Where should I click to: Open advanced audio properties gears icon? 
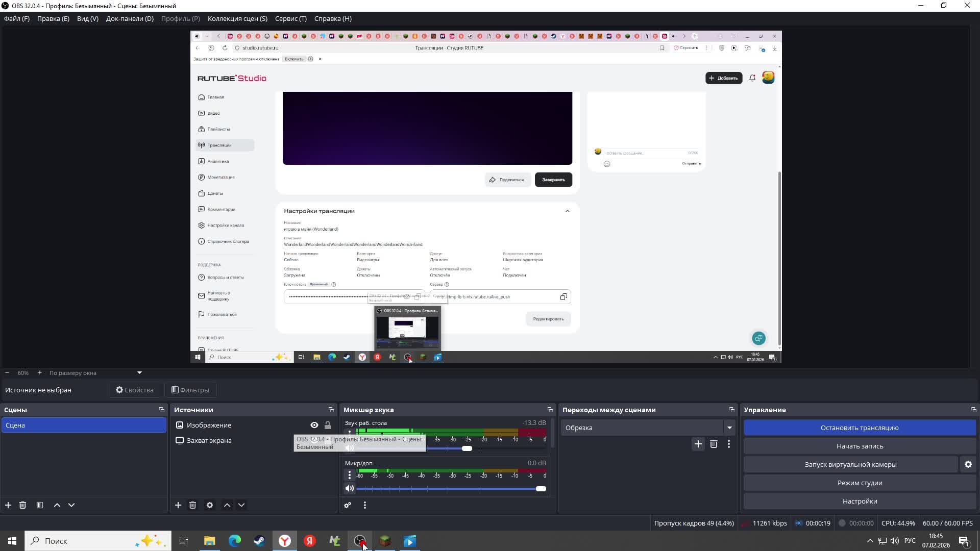tap(348, 505)
